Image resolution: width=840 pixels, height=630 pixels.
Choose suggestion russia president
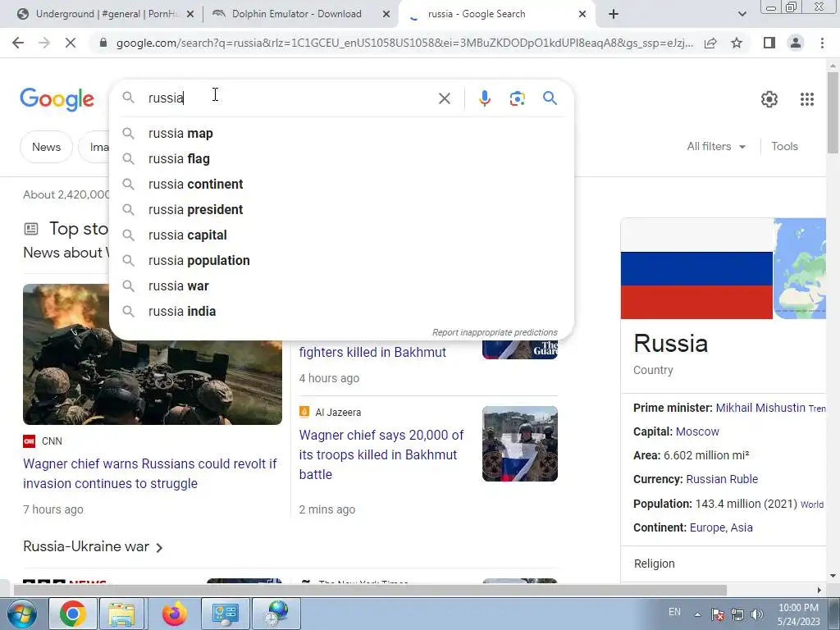click(341, 209)
